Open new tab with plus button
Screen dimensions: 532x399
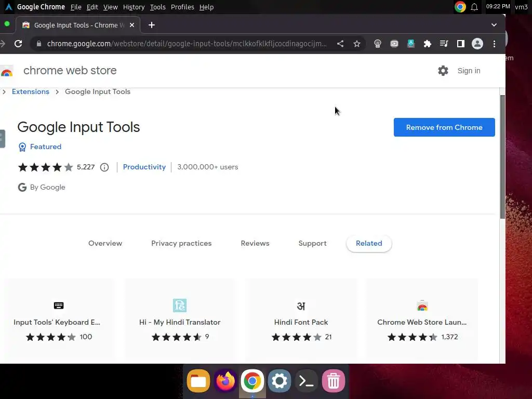point(152,25)
